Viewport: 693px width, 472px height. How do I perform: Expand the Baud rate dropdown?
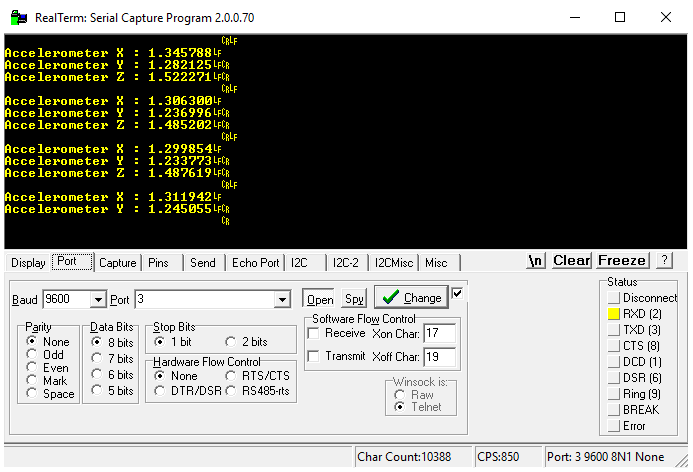pos(98,300)
